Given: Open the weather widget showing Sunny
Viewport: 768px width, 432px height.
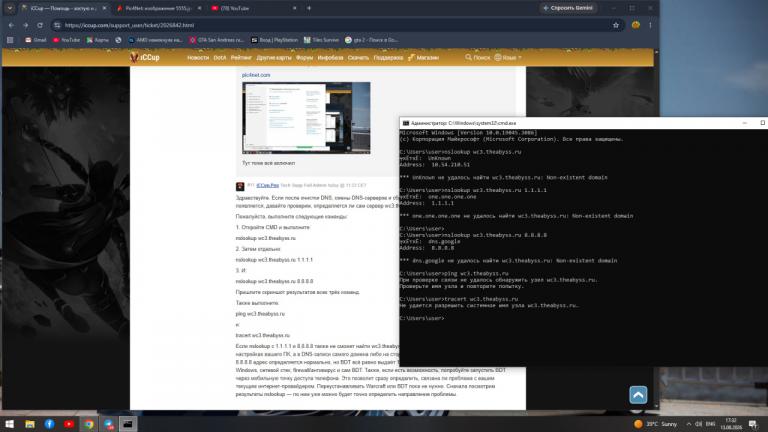Looking at the screenshot, I should tap(655, 424).
